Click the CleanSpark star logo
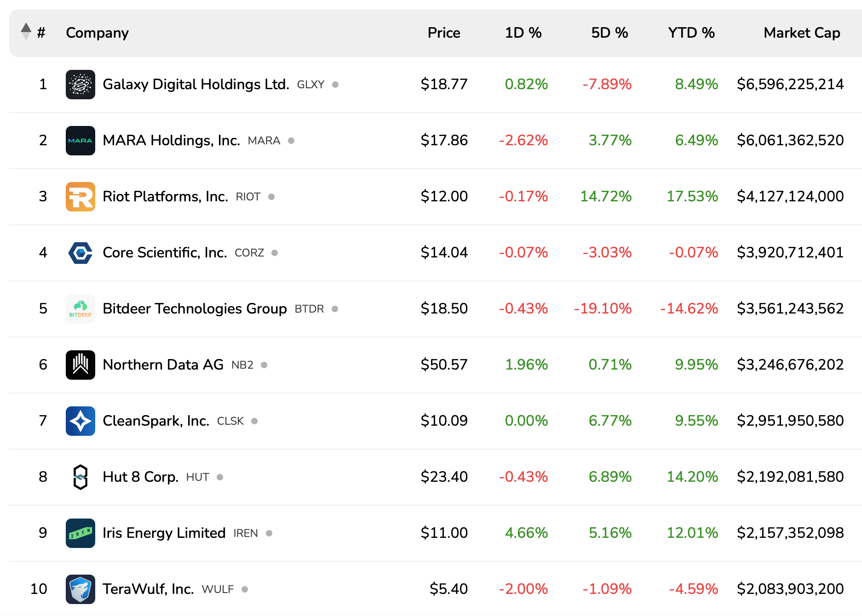Image resolution: width=862 pixels, height=616 pixels. click(x=80, y=421)
